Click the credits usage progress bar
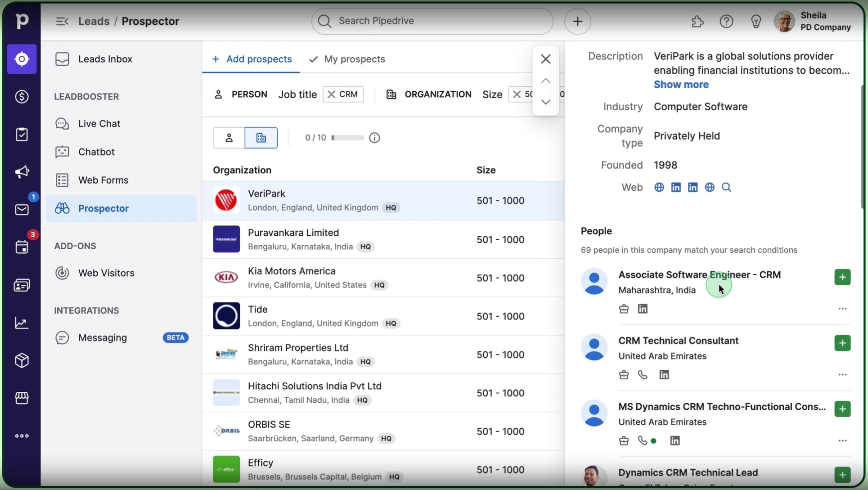868x490 pixels. click(347, 138)
